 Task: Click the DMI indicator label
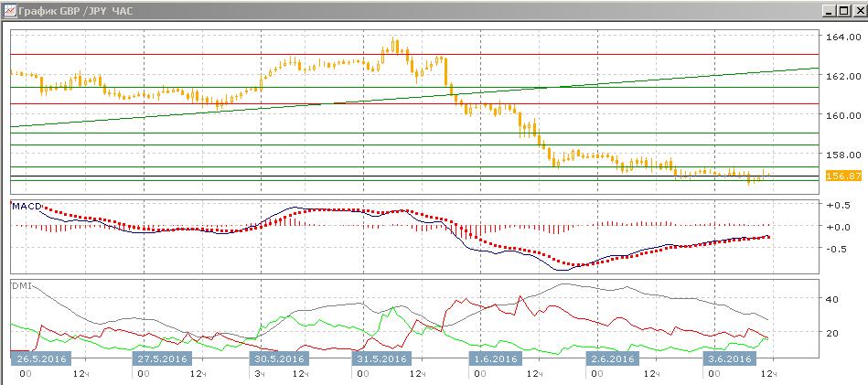(23, 286)
